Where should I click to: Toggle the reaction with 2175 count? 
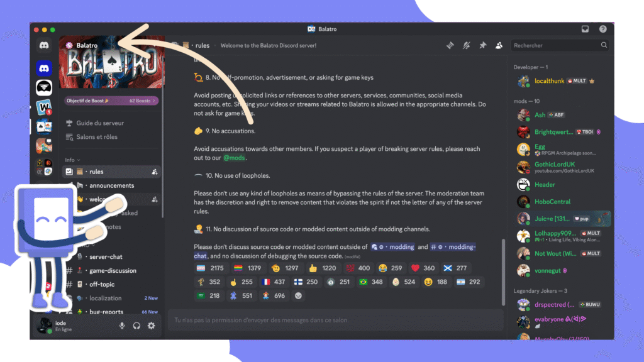click(x=210, y=268)
